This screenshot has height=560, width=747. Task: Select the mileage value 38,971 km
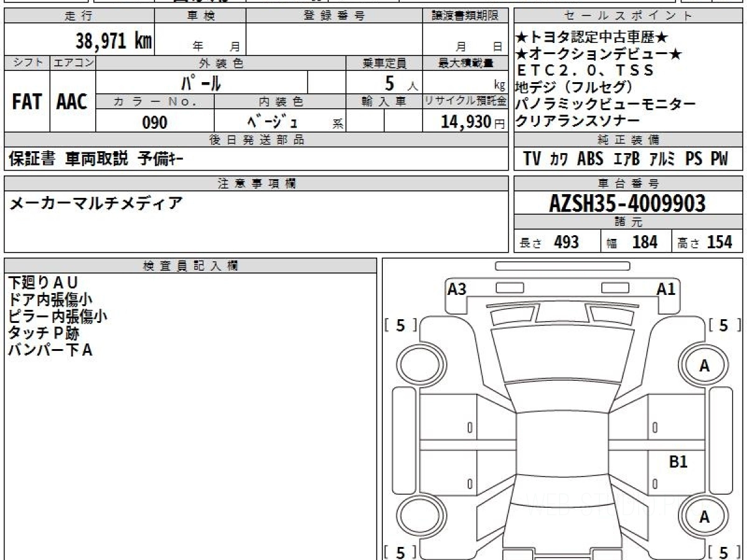[114, 41]
